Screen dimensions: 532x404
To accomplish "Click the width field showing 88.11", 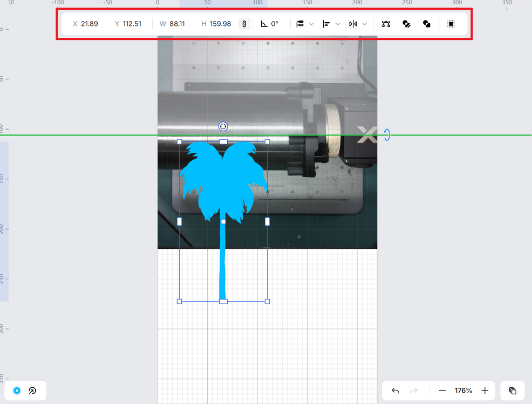I will 177,24.
